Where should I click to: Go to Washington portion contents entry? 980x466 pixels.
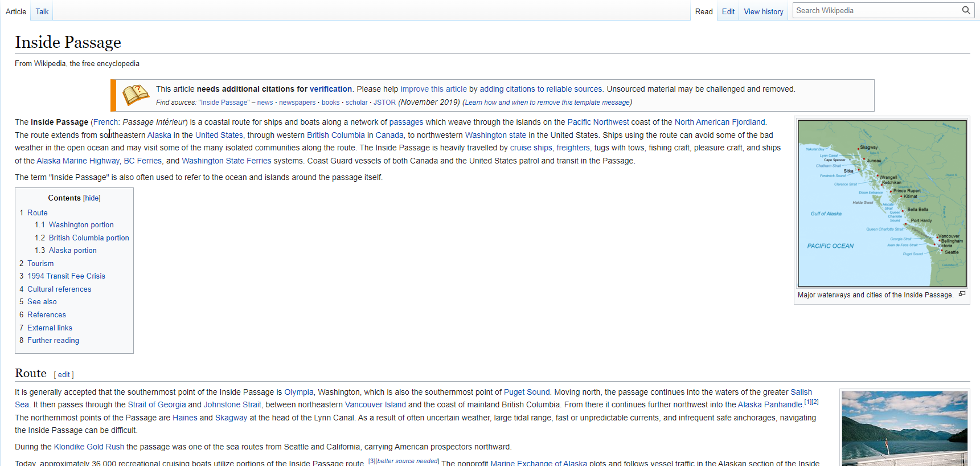[81, 225]
